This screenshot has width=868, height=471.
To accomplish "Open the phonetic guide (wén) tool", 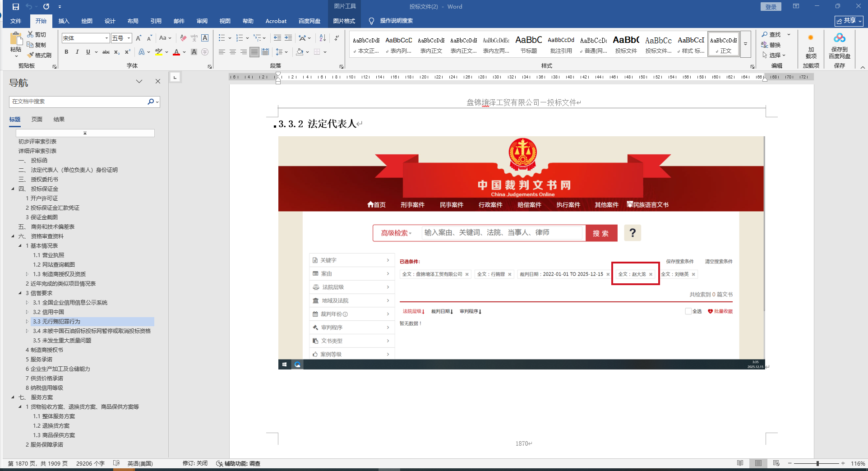I will click(x=194, y=38).
